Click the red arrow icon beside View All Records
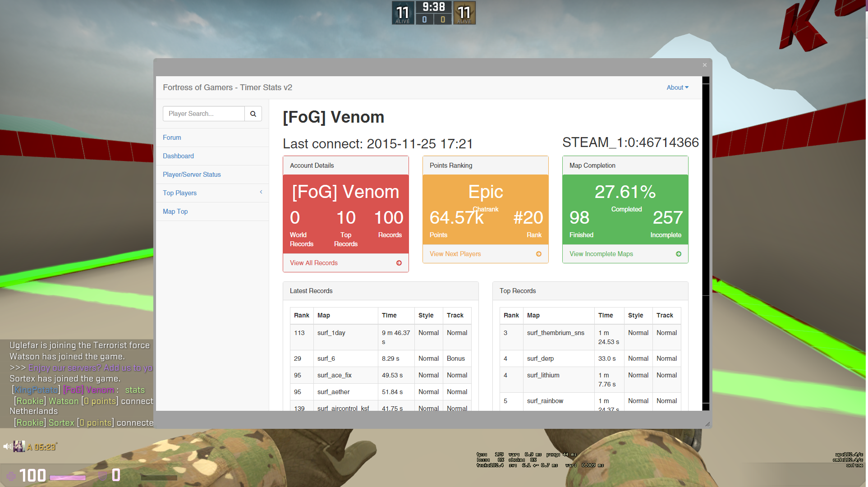This screenshot has height=487, width=868. 399,263
